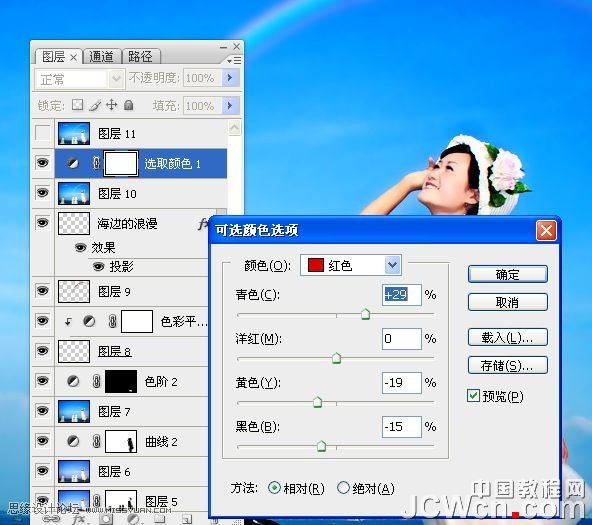Hide the 海边的浪漫 text layer

[42, 223]
